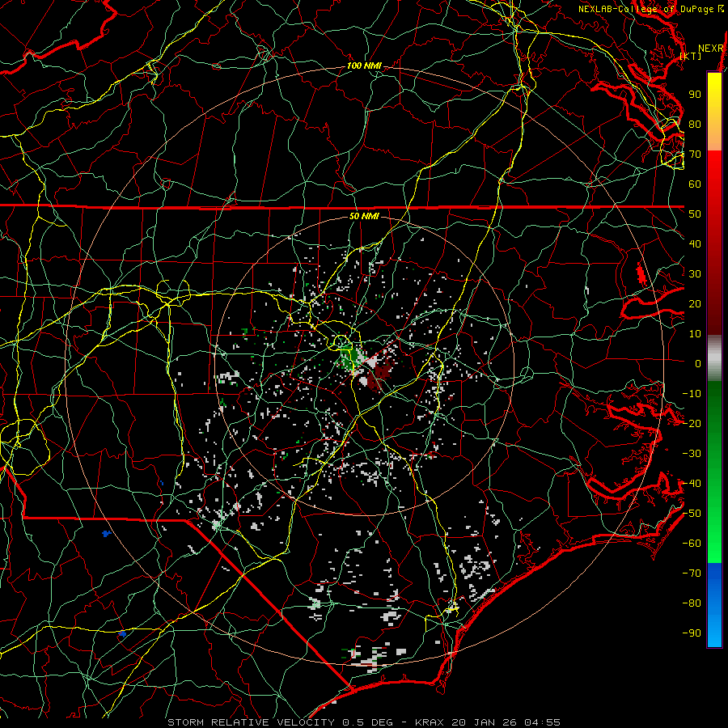Pick the gray zero-velocity band on color bar
This screenshot has height=728, width=728.
714,358
